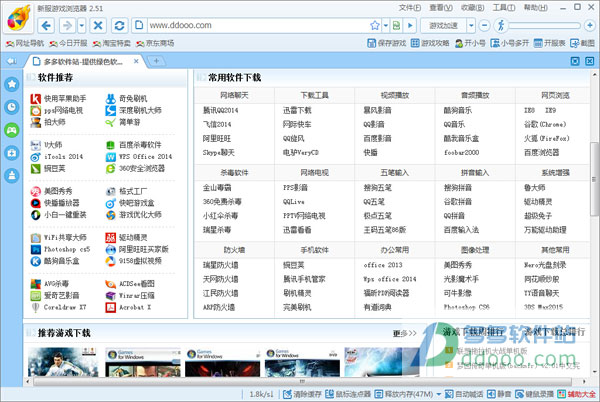The height and width of the screenshot is (402, 600).
Task: Click the go arrow button in address bar
Action: [410, 26]
